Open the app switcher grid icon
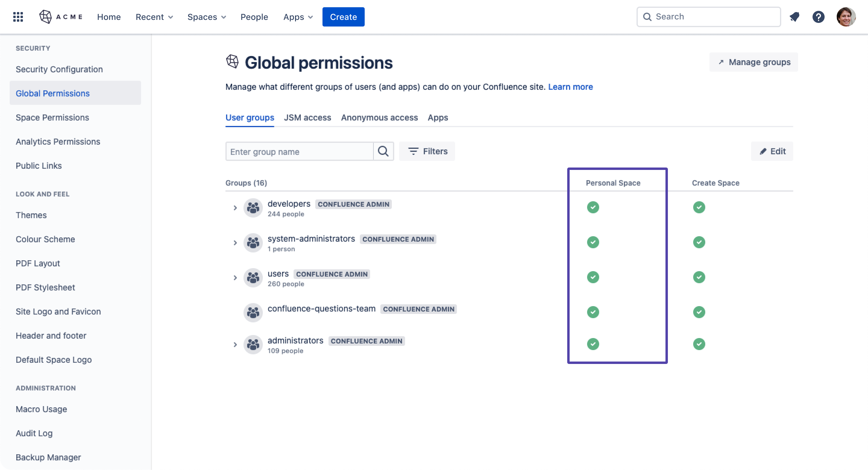Image resolution: width=868 pixels, height=470 pixels. click(18, 17)
